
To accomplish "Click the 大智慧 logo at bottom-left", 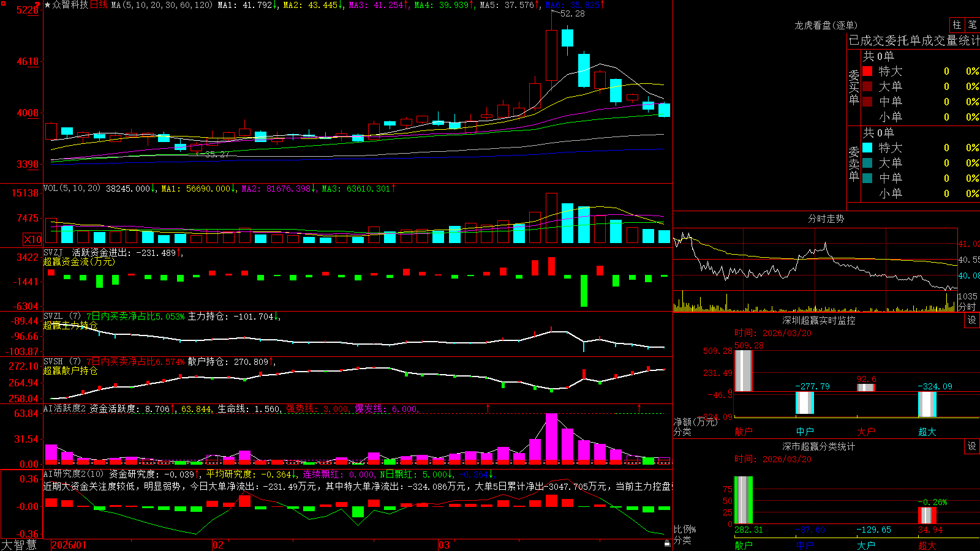I will coord(19,545).
